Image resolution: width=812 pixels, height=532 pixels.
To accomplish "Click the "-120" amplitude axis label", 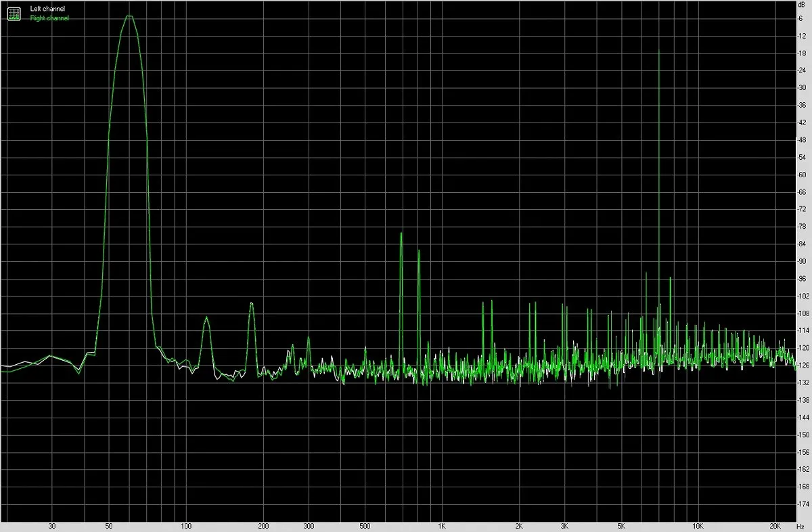I will (803, 348).
